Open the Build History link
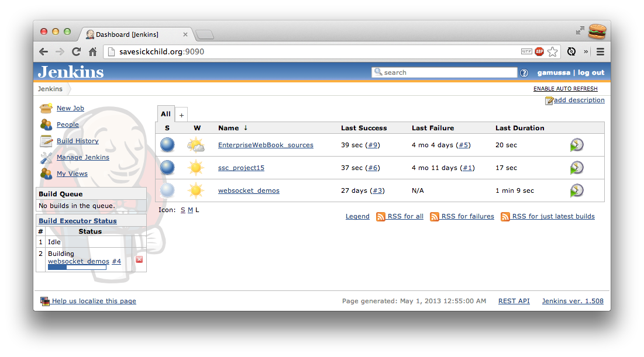Screen dimensions: 644x357 [x=77, y=141]
